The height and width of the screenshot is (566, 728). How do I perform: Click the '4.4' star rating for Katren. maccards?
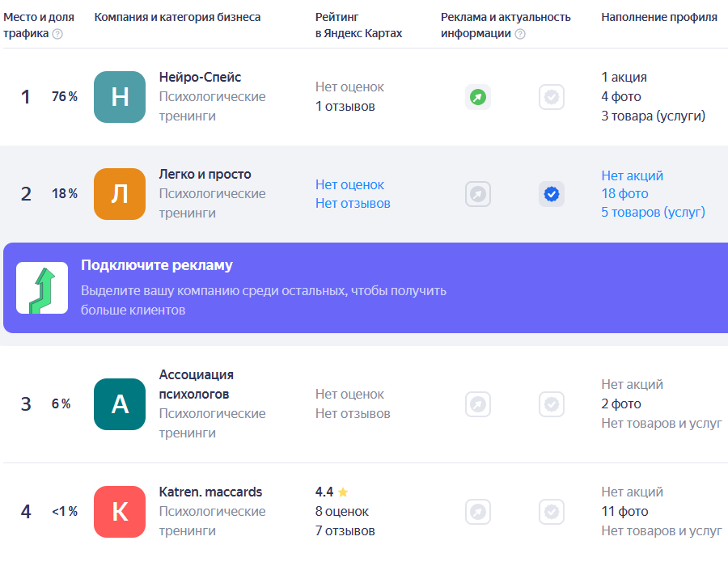coord(332,492)
